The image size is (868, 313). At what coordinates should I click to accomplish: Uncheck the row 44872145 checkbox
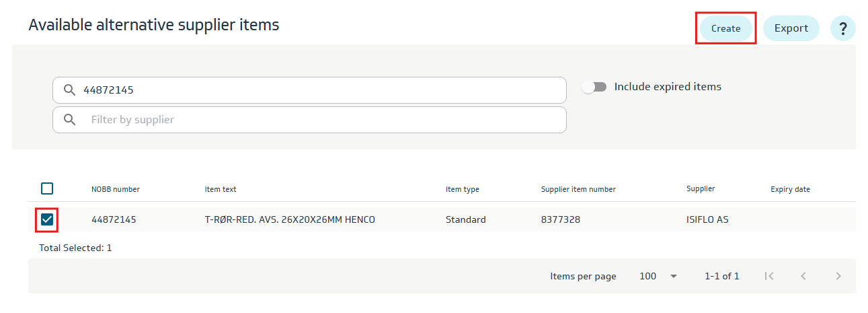(47, 219)
